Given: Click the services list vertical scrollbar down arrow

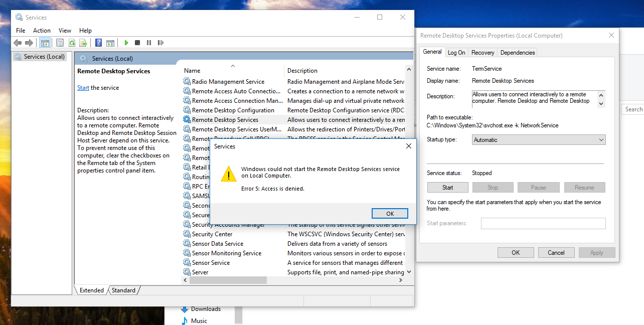Looking at the screenshot, I should coord(409,272).
